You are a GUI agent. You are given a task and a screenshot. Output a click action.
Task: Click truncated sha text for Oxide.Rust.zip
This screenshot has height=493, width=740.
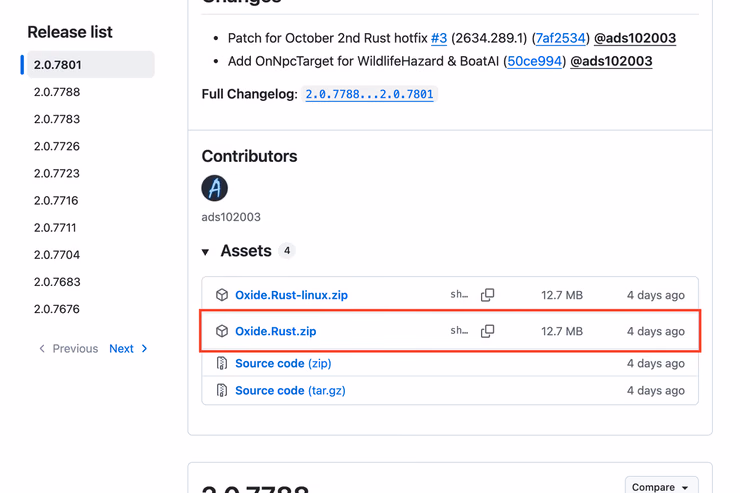(459, 331)
